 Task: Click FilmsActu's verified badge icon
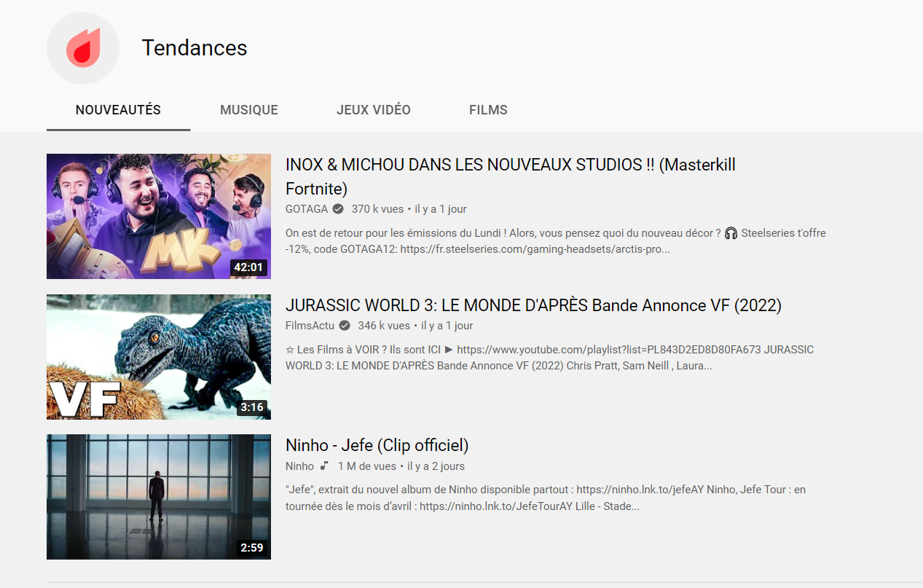pos(344,326)
